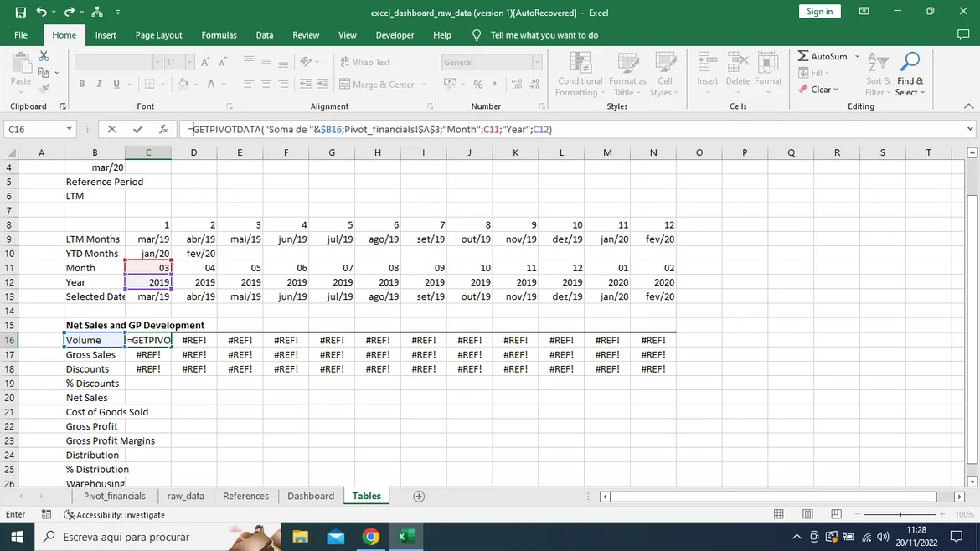Open the AutoSum dropdown arrow

857,56
